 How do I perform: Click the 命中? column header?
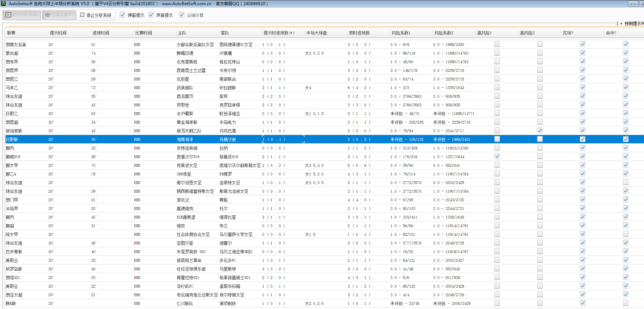[611, 33]
